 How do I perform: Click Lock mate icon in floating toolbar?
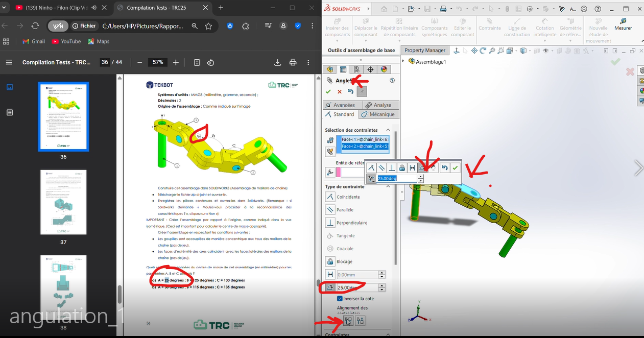[402, 167]
